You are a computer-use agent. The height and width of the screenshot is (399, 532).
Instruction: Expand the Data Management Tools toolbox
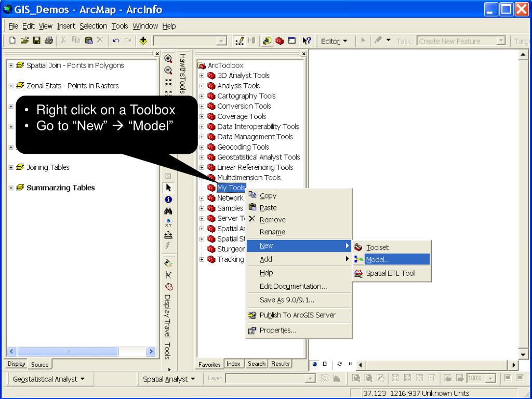coord(202,137)
